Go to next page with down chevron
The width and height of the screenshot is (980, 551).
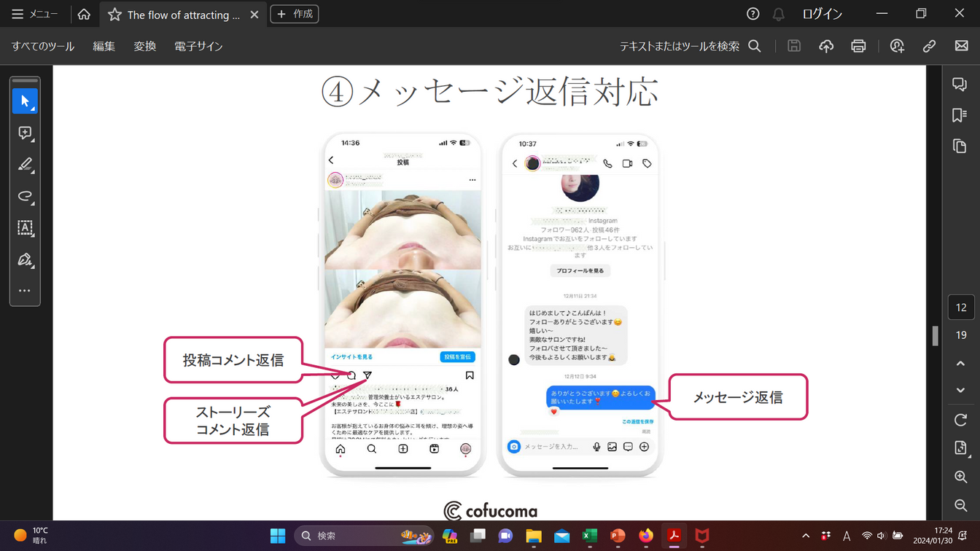[x=960, y=390]
